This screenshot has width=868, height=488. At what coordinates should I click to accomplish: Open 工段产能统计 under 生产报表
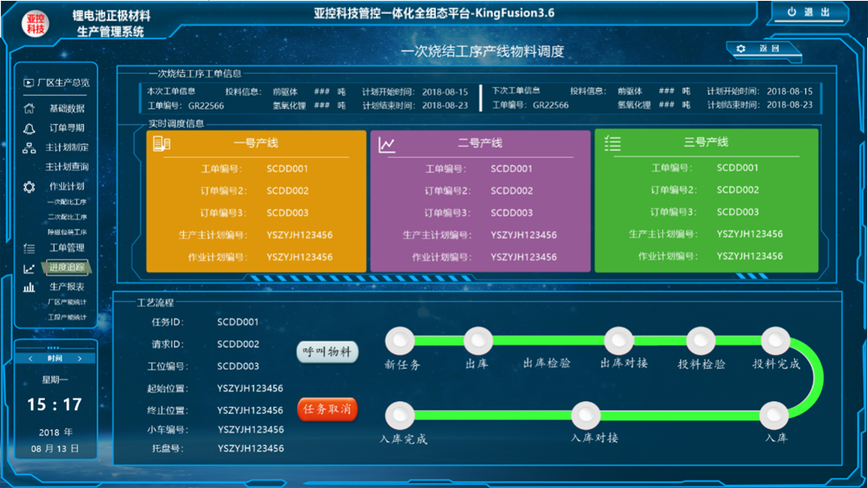tap(67, 317)
